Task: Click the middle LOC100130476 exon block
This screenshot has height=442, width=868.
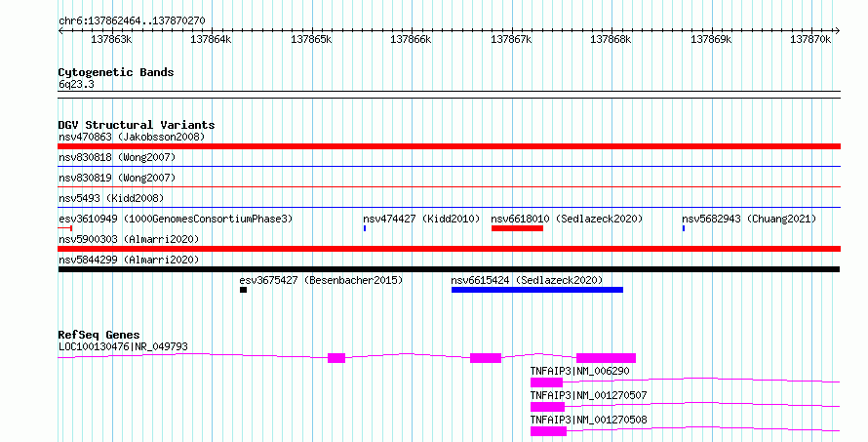Action: pyautogui.click(x=486, y=358)
